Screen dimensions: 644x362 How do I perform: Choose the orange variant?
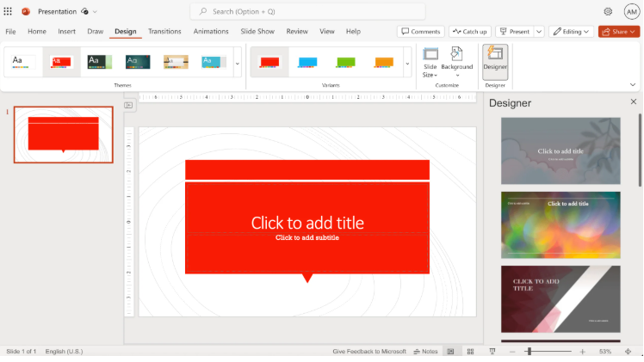[384, 62]
